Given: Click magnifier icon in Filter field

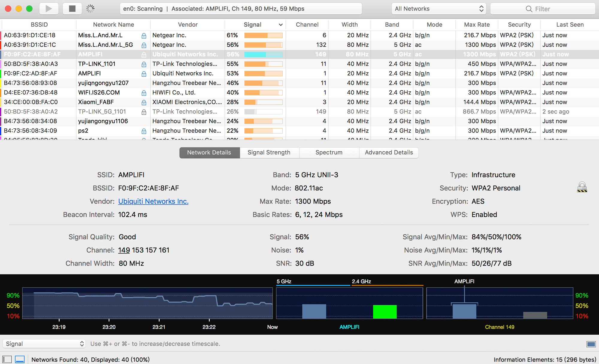Looking at the screenshot, I should tap(529, 9).
